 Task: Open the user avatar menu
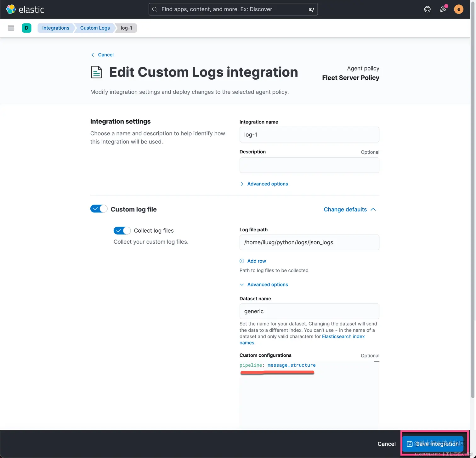[x=459, y=9]
